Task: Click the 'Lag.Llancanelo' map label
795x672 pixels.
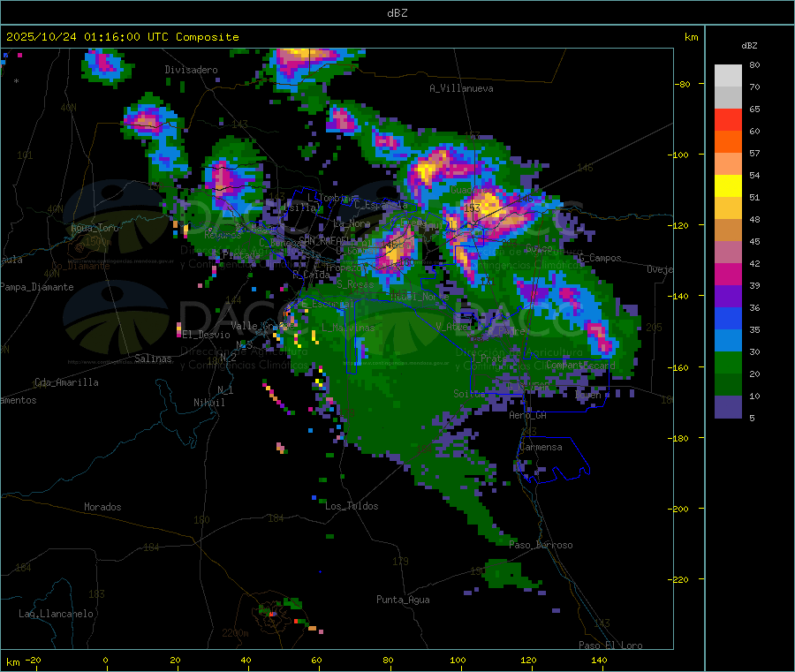Action: coord(57,614)
